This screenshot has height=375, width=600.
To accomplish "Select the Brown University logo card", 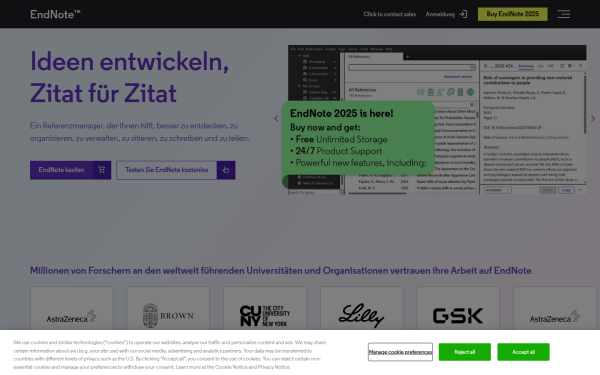I will [168, 308].
